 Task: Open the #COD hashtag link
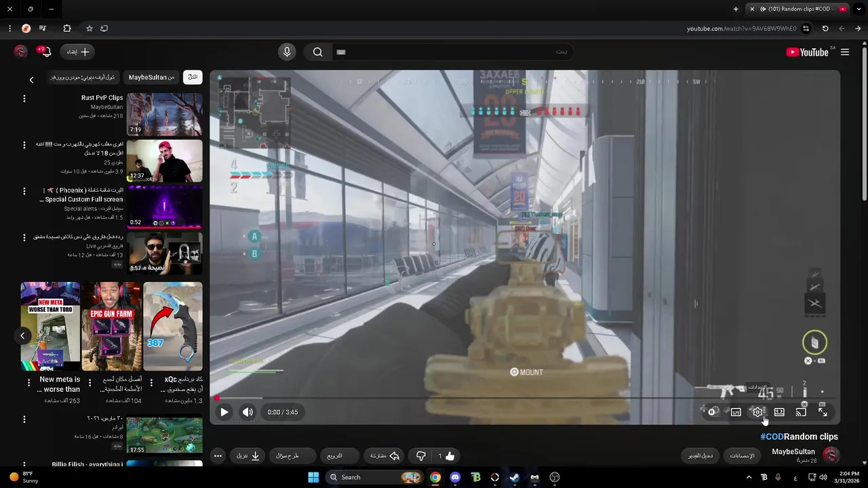(x=772, y=436)
